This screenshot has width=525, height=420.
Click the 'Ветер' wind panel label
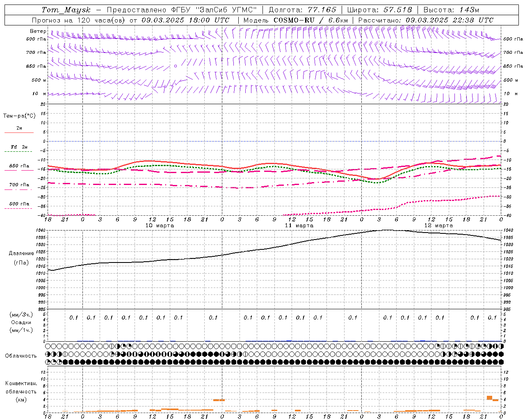[x=38, y=31]
